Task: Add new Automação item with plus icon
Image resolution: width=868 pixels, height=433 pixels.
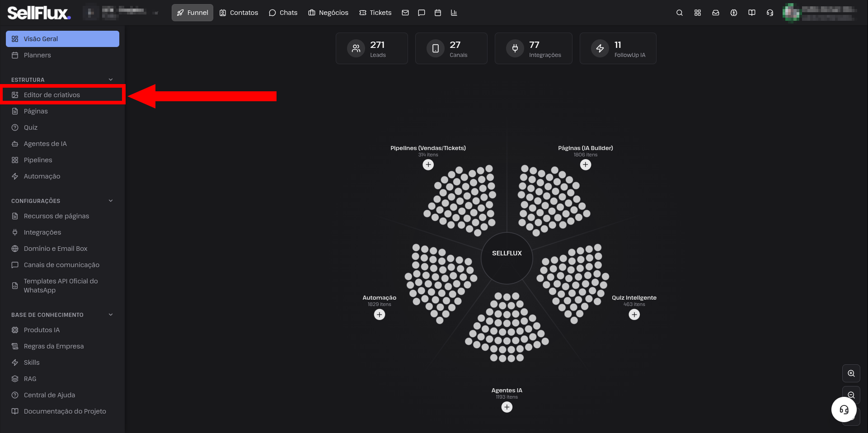Action: click(380, 315)
